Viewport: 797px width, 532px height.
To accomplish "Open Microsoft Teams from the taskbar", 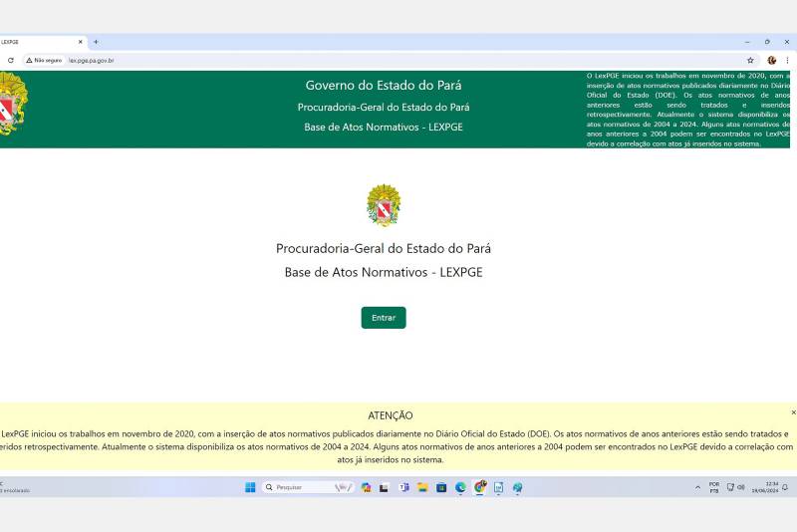I will [404, 487].
